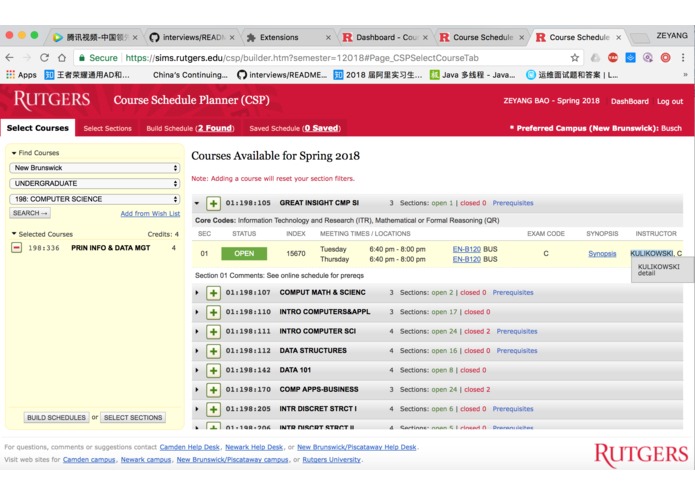Image resolution: width=695 pixels, height=494 pixels.
Task: Open Tuesday EN-B120 location link
Action: [466, 249]
